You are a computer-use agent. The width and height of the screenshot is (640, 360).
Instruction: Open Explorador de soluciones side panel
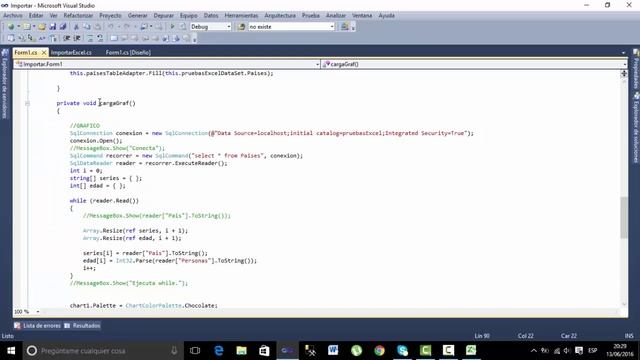click(636, 128)
